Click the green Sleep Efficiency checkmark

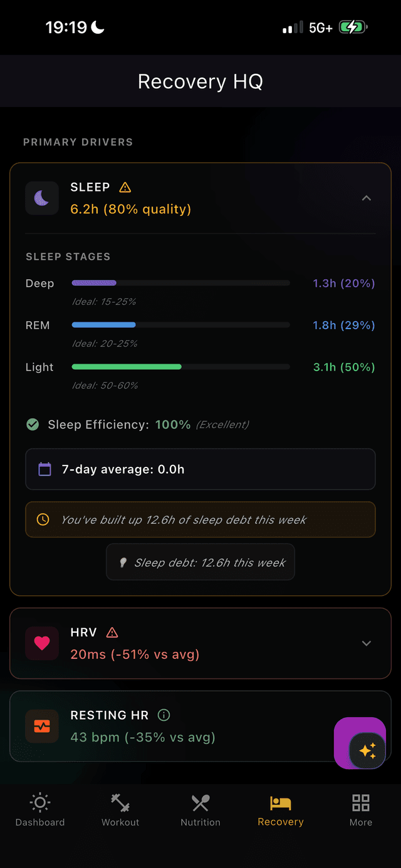coord(33,424)
